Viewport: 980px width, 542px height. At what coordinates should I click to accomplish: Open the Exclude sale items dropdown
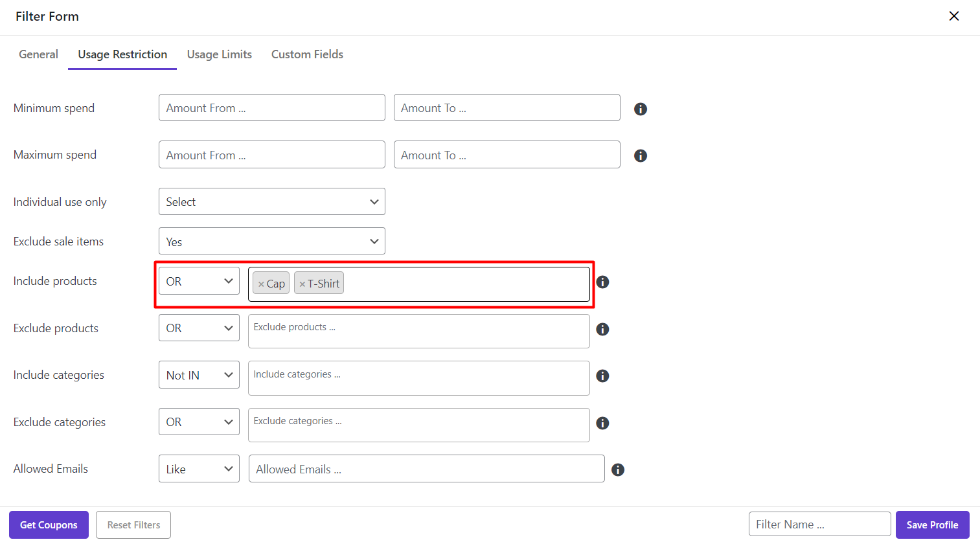coord(271,241)
